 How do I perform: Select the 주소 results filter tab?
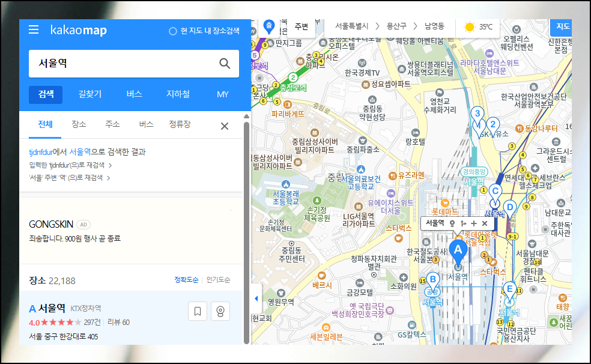(112, 124)
